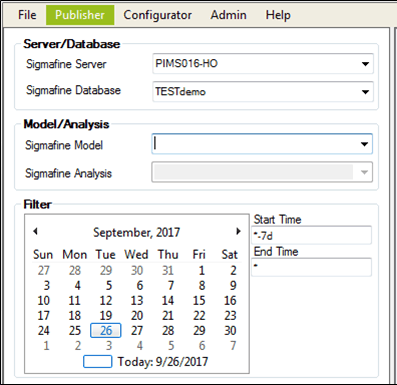Select September 21 in calendar
This screenshot has height=385, width=397.
coord(168,316)
